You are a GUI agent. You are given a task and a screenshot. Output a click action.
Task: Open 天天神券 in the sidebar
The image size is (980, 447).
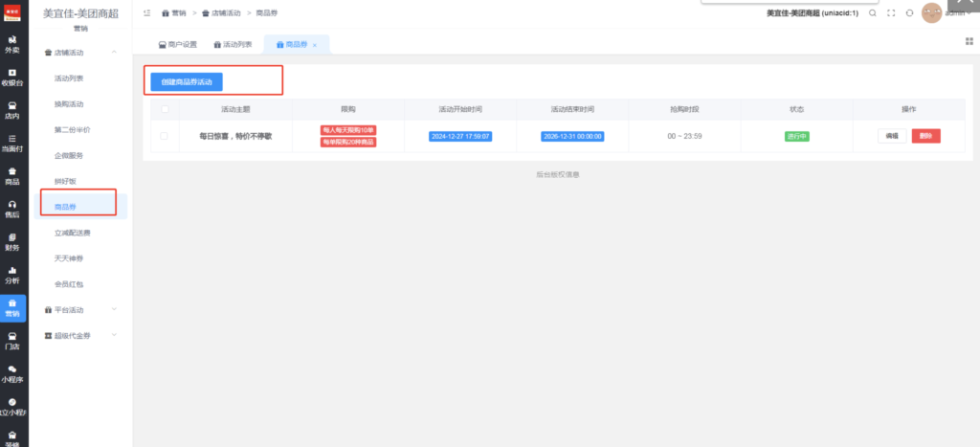(69, 258)
